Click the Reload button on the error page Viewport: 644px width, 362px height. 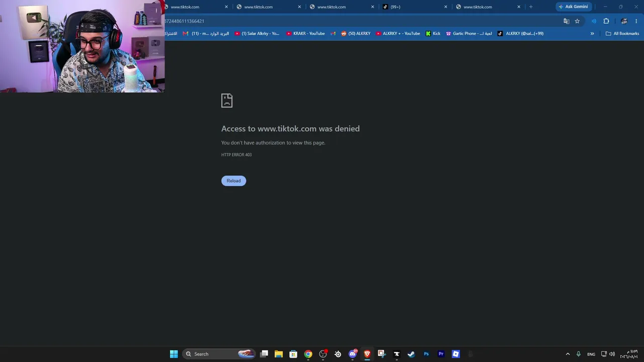click(x=233, y=180)
